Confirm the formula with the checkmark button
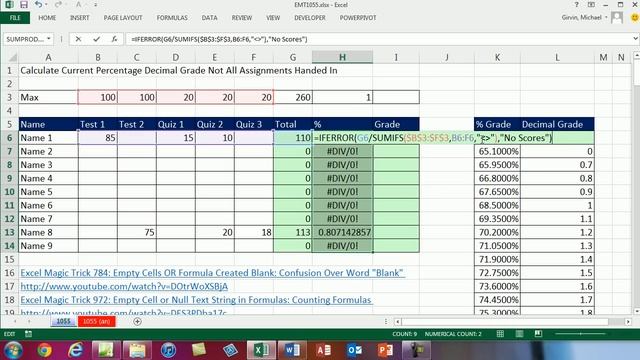The height and width of the screenshot is (360, 640). click(96, 39)
